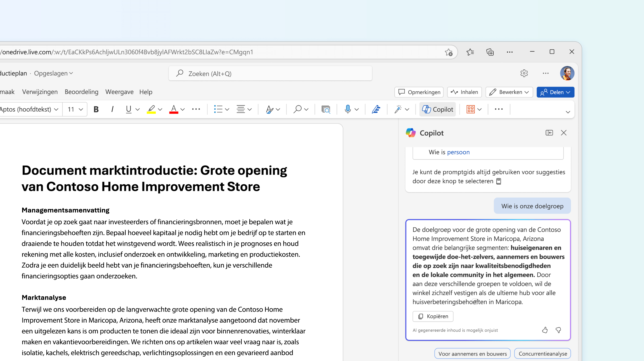Click the Delen share button
This screenshot has width=644, height=361.
555,92
